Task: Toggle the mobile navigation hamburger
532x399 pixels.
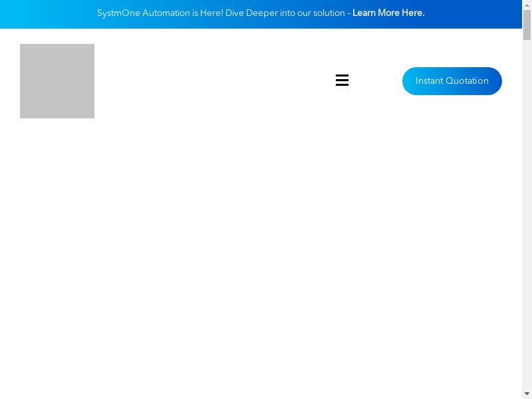Action: 342,80
